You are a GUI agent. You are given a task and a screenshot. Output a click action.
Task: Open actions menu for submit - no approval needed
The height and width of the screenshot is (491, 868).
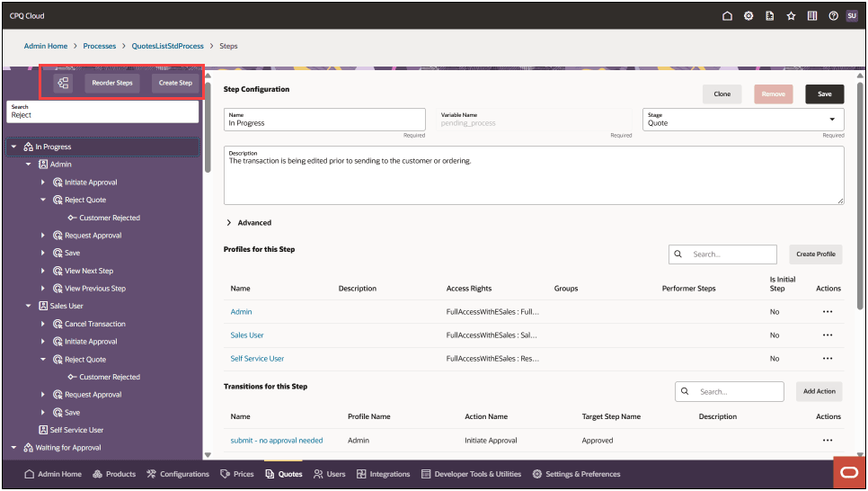tap(828, 441)
